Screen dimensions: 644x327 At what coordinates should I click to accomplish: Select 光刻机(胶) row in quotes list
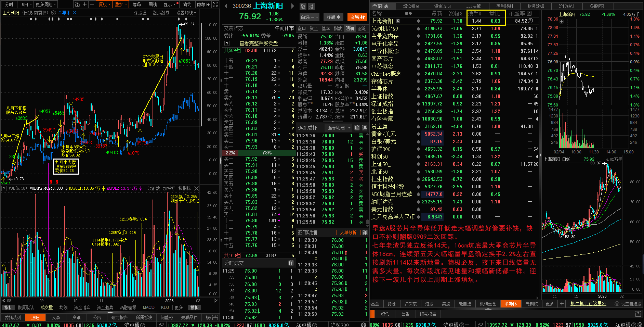(x=385, y=28)
